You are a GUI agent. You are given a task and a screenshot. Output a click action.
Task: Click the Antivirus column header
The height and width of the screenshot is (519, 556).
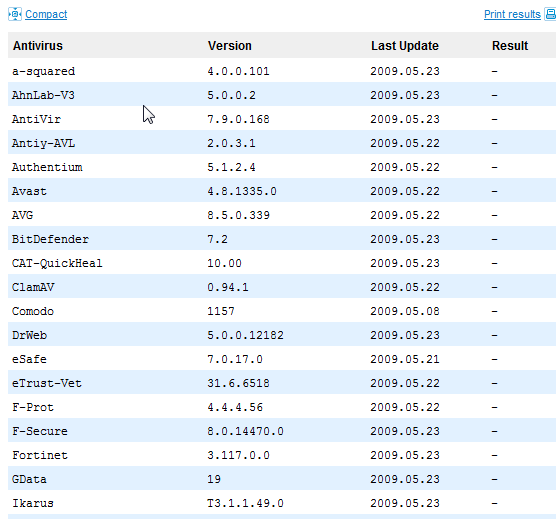click(x=38, y=46)
